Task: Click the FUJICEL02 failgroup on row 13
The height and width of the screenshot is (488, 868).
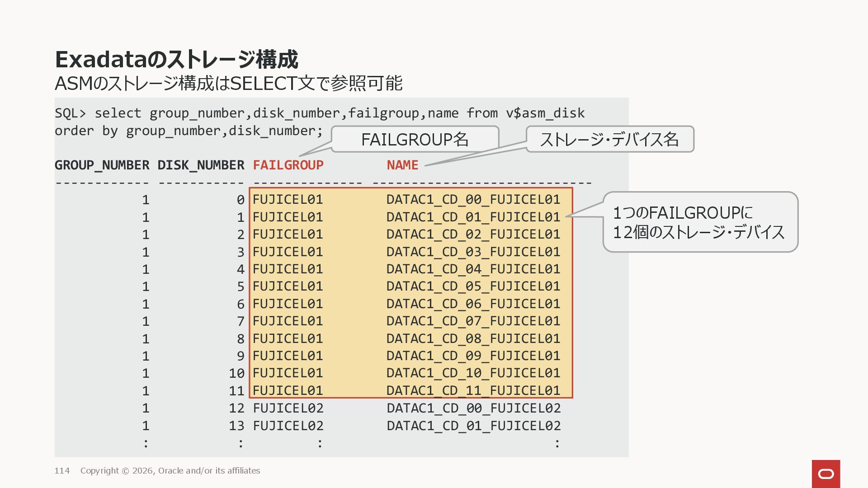Action: pyautogui.click(x=288, y=426)
